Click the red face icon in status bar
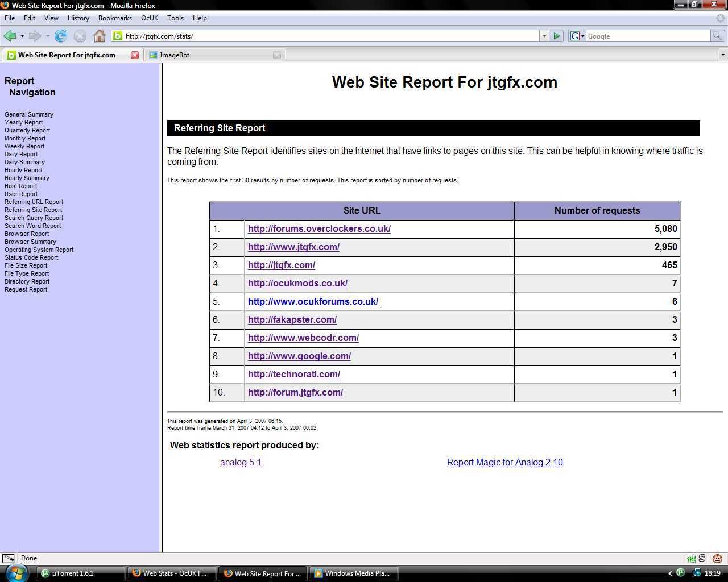728x582 pixels. point(717,558)
